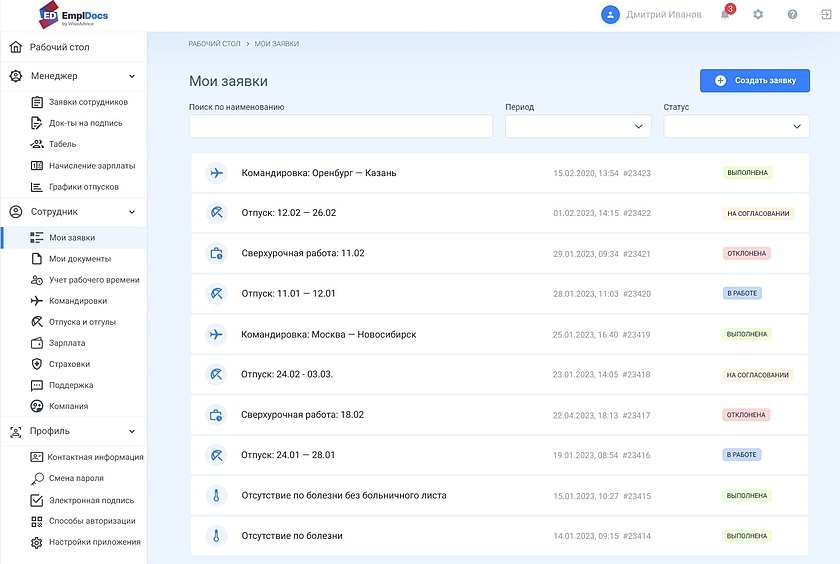
Task: Collapse the Профиль sidebar section
Action: pos(132,431)
